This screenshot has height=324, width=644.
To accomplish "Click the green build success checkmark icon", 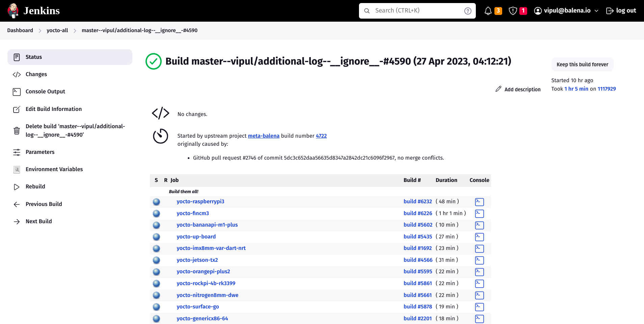I will pyautogui.click(x=154, y=61).
